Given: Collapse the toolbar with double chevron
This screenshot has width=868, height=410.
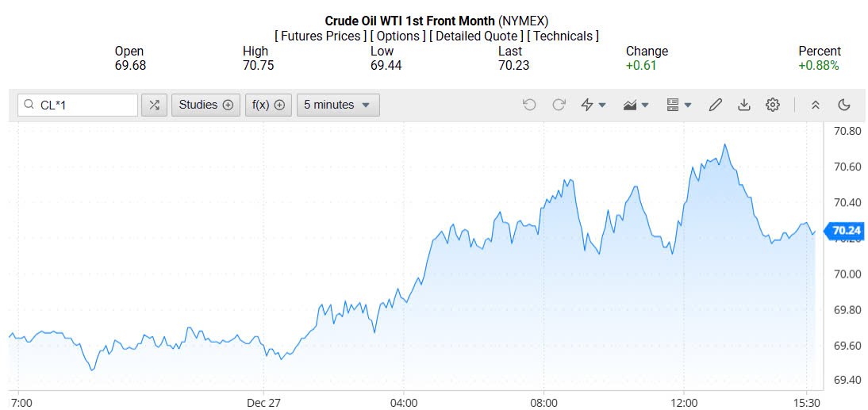Looking at the screenshot, I should click(x=815, y=105).
